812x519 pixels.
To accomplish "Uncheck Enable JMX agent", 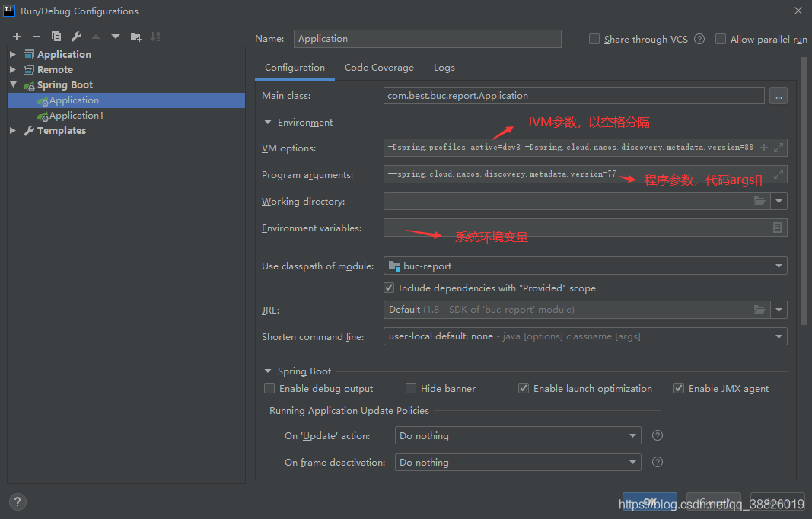I will tap(678, 388).
